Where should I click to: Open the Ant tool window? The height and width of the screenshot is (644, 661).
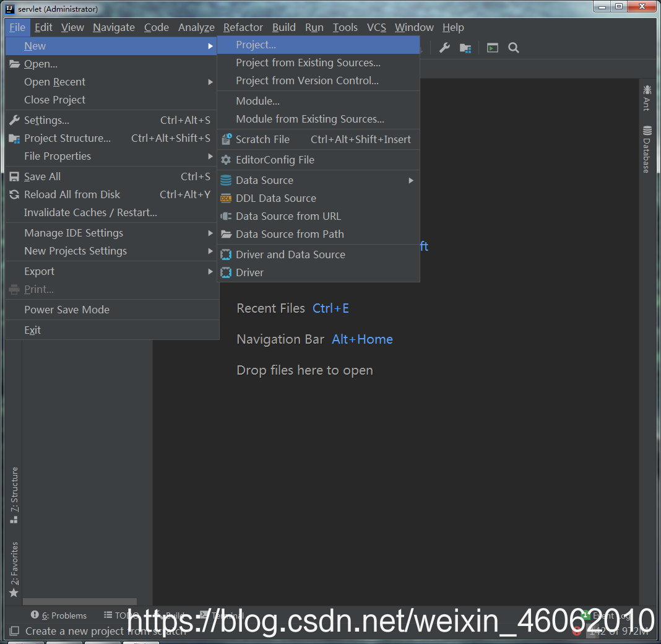(647, 98)
